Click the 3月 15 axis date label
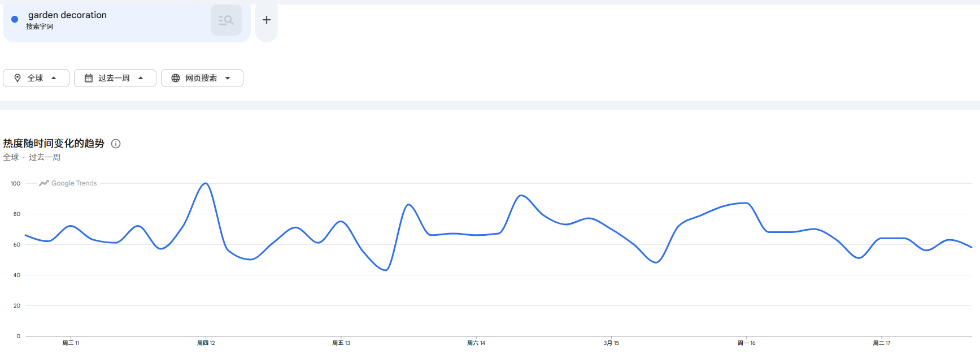Screen dimensions: 980x354 [611, 343]
